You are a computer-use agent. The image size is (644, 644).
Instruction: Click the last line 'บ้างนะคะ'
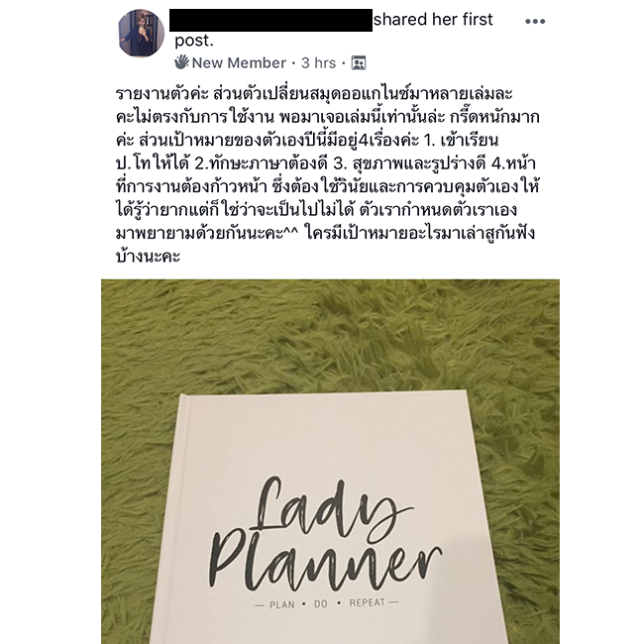148,257
